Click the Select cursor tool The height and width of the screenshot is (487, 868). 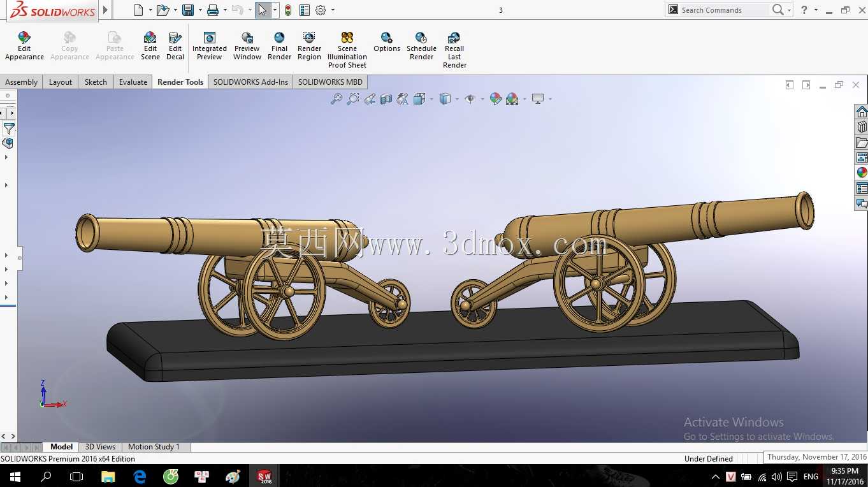pyautogui.click(x=263, y=10)
